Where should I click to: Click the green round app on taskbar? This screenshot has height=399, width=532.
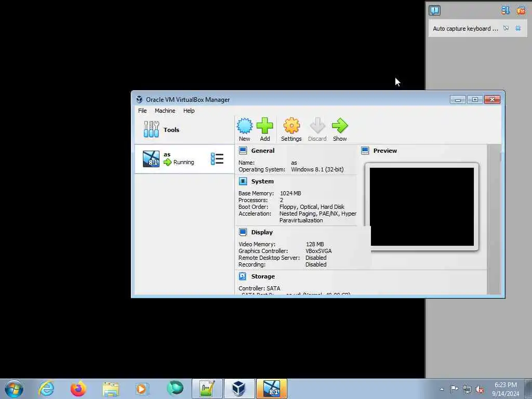click(175, 388)
